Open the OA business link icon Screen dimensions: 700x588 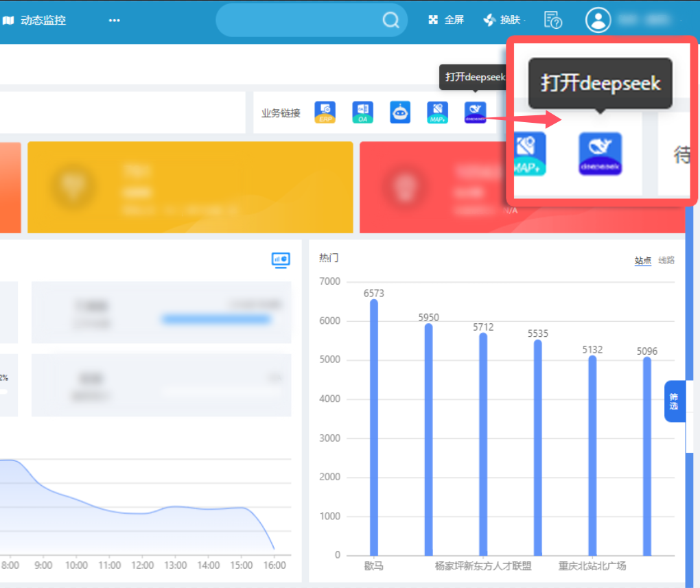click(362, 112)
